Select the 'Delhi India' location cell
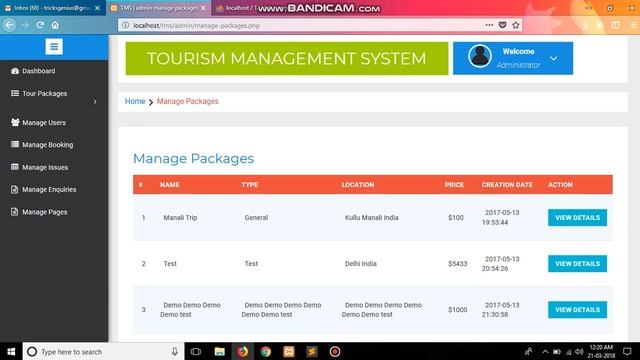This screenshot has width=640, height=360. [360, 264]
